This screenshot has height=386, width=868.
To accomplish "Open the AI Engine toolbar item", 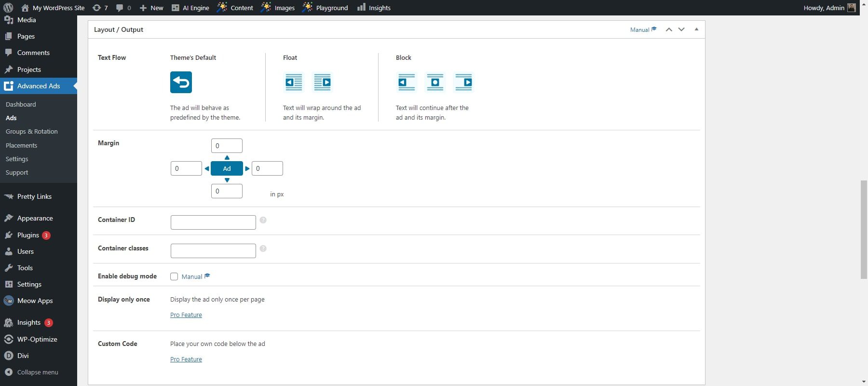I will 190,8.
